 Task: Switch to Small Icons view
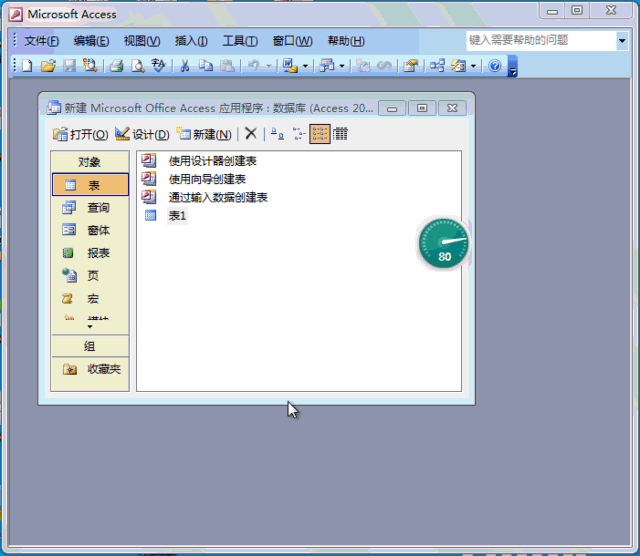click(x=299, y=133)
